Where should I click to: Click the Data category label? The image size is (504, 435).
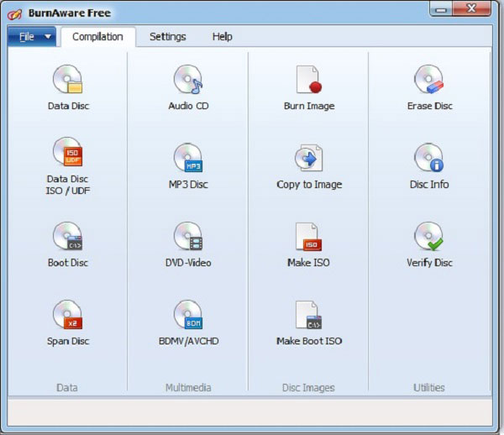67,387
